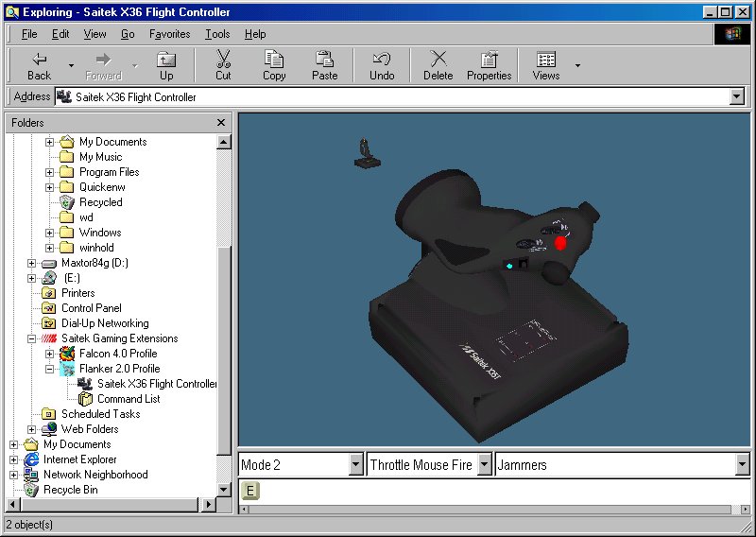Expand the My Documents subfolder under C:
756x537 pixels.
coord(49,142)
